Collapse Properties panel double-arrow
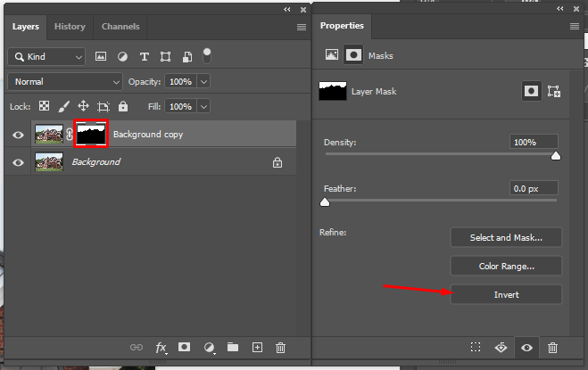Screen dimensions: 588x370 pyautogui.click(x=560, y=8)
